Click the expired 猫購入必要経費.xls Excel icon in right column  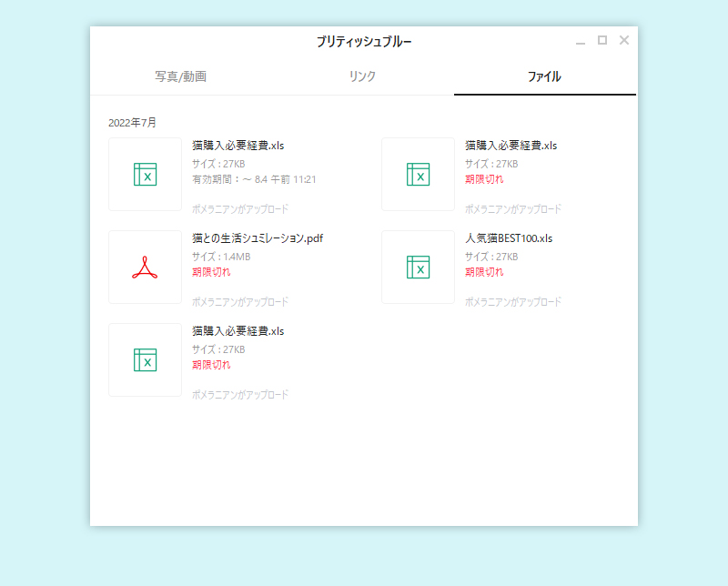(x=418, y=174)
